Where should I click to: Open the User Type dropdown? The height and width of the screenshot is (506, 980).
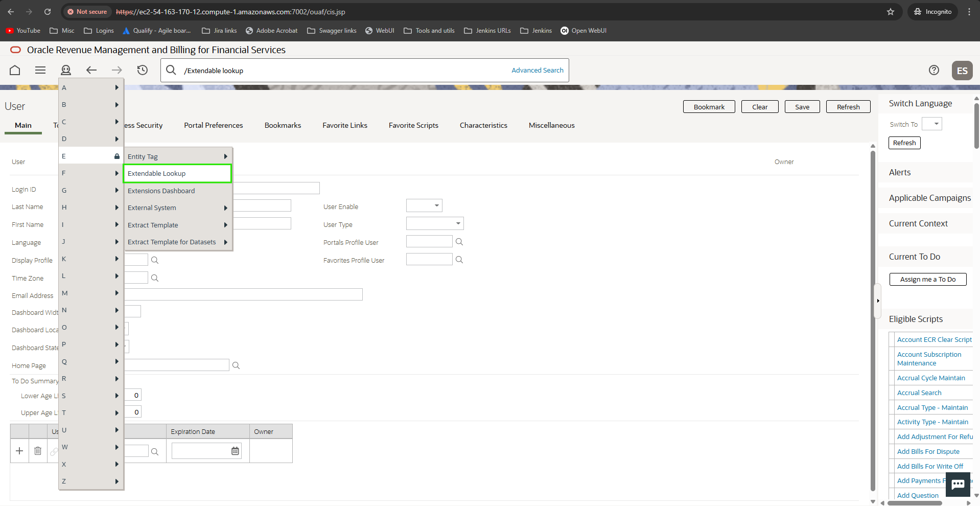pyautogui.click(x=435, y=223)
